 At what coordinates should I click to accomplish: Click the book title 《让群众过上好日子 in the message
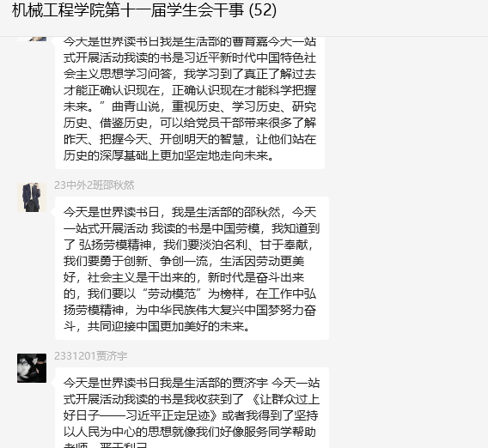(x=284, y=399)
